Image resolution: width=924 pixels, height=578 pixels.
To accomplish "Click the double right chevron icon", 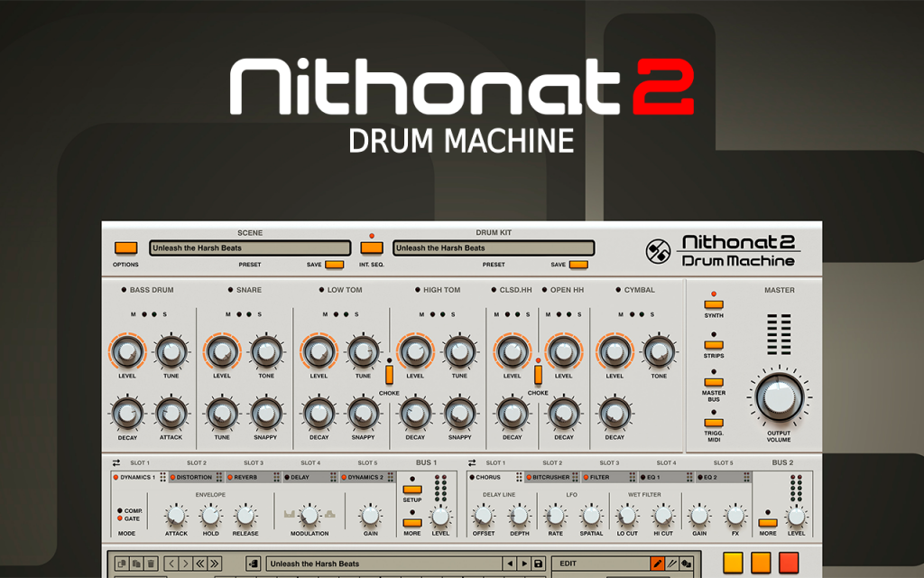I will (214, 564).
